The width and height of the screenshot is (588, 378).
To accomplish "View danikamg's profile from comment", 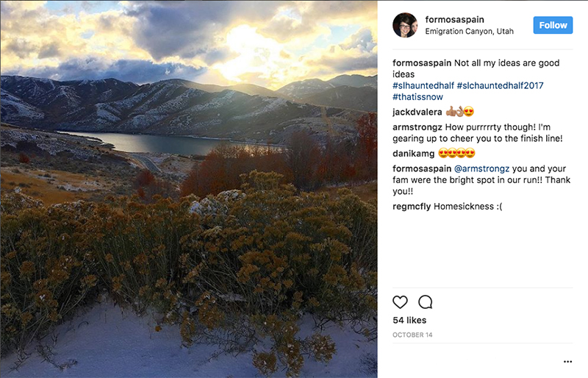I will click(413, 153).
